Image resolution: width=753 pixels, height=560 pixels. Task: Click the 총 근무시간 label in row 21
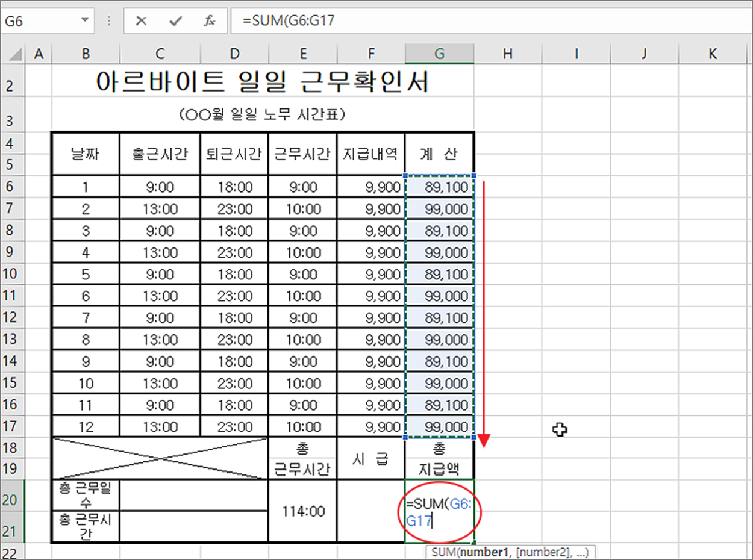click(86, 526)
